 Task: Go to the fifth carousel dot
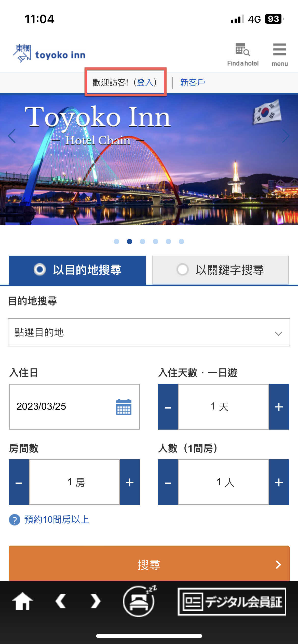[x=168, y=241]
